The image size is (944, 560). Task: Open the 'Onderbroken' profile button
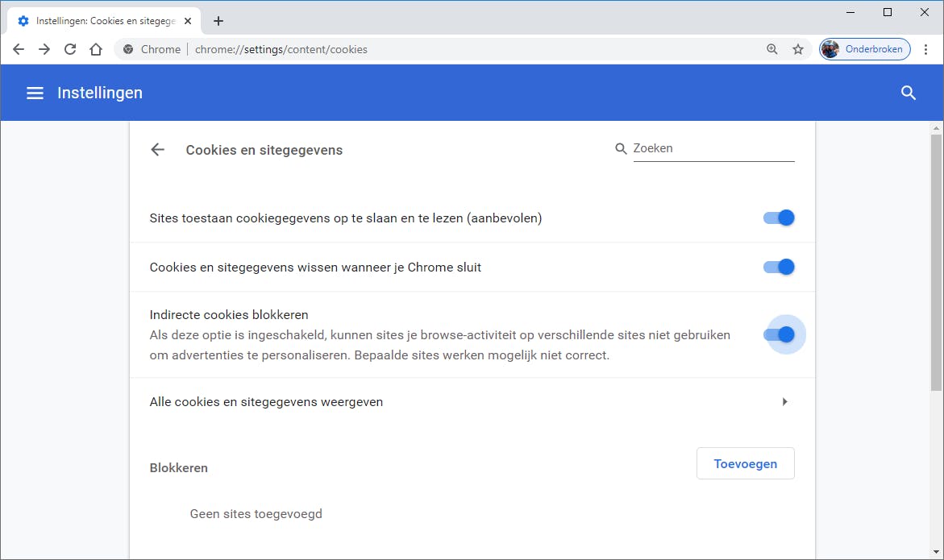pos(865,49)
